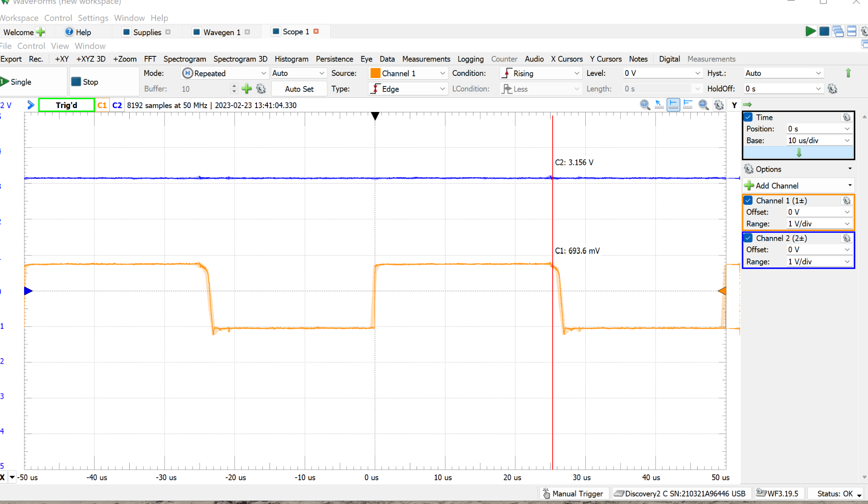The image size is (868, 504).
Task: Click the zoom 1 magnifier icon
Action: [x=645, y=105]
